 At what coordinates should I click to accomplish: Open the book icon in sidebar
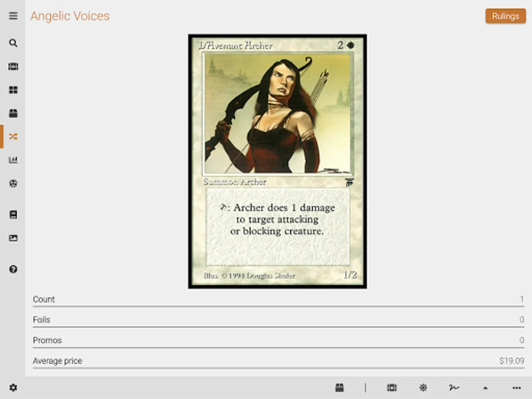coord(13,215)
